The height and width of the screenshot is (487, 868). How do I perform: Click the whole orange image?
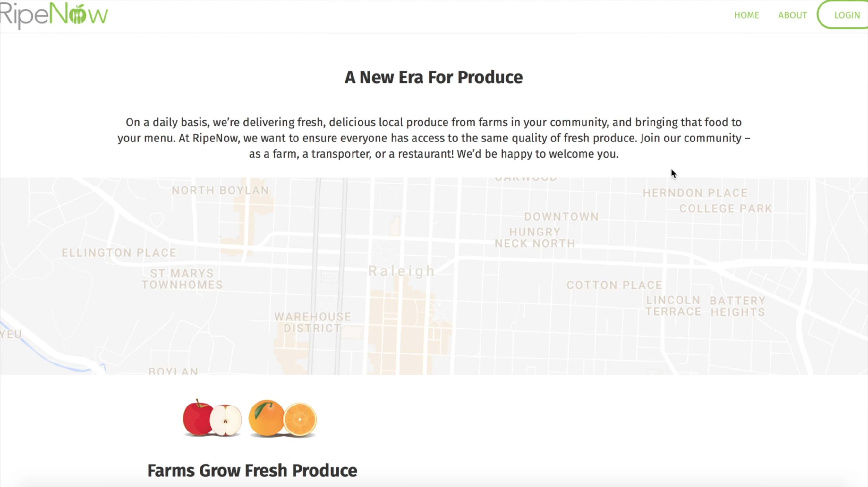(266, 418)
